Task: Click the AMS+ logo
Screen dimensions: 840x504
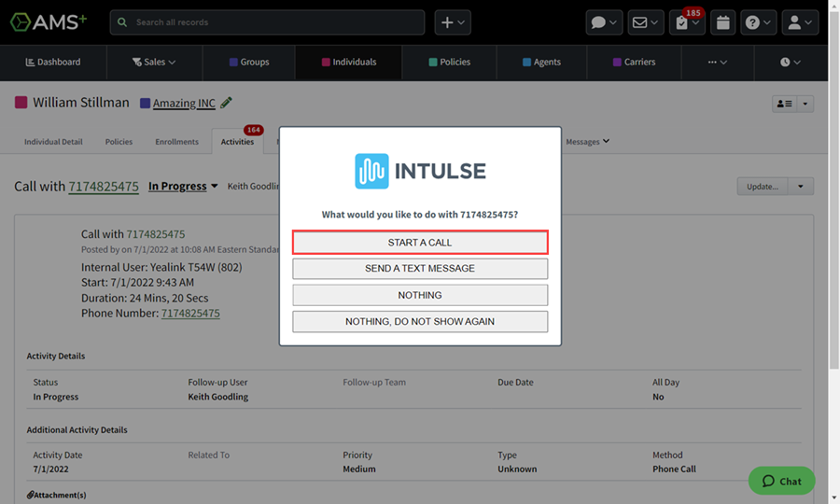Action: tap(49, 22)
